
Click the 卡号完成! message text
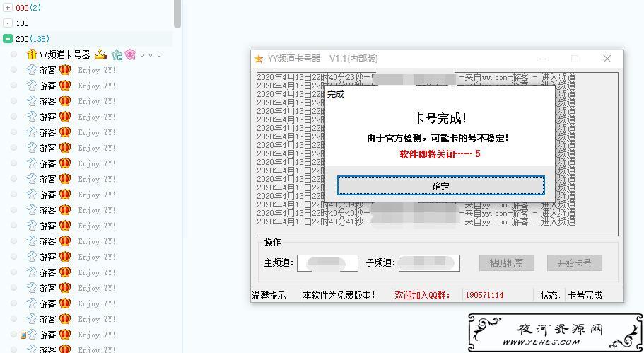tap(440, 119)
